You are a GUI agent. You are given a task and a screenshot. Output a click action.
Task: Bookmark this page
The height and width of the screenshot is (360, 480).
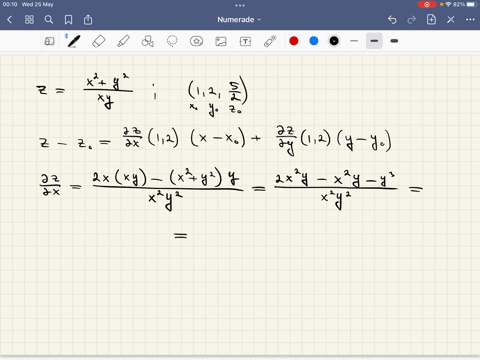(x=68, y=20)
